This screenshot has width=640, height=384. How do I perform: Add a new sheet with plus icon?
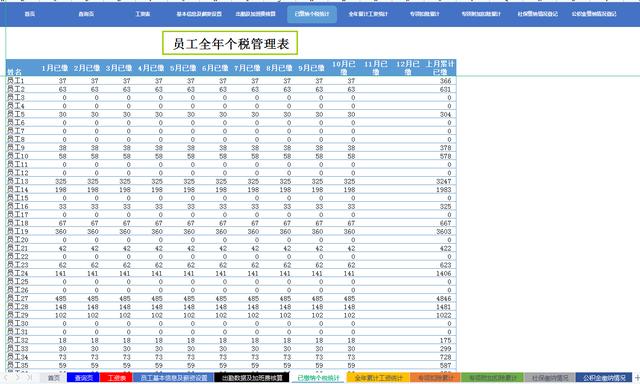[636, 378]
